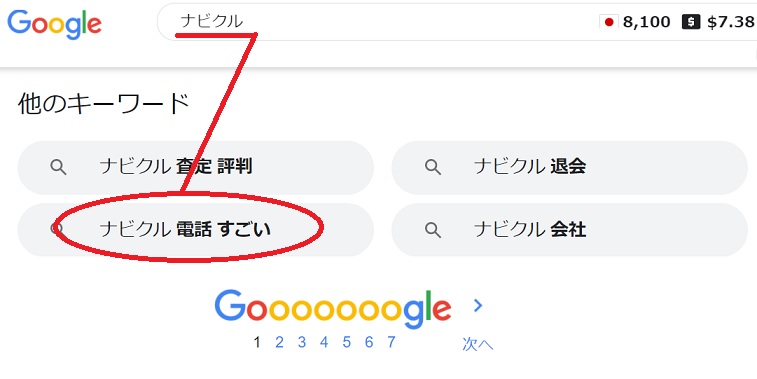The width and height of the screenshot is (757, 379).
Task: Open results page 5
Action: [347, 342]
